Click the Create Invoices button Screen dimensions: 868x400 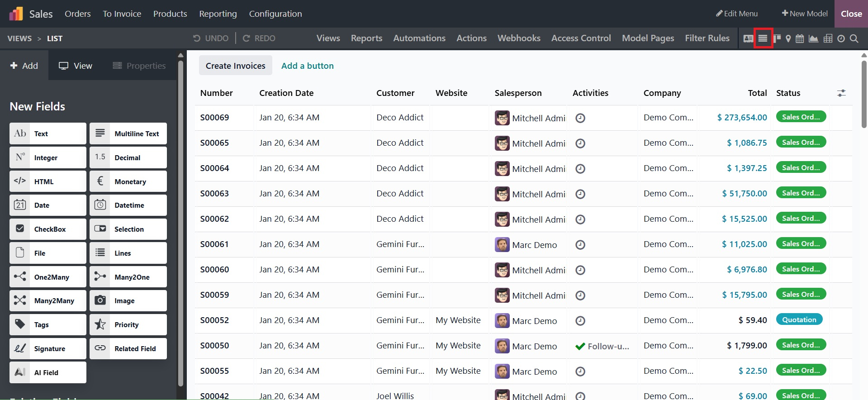pyautogui.click(x=236, y=66)
